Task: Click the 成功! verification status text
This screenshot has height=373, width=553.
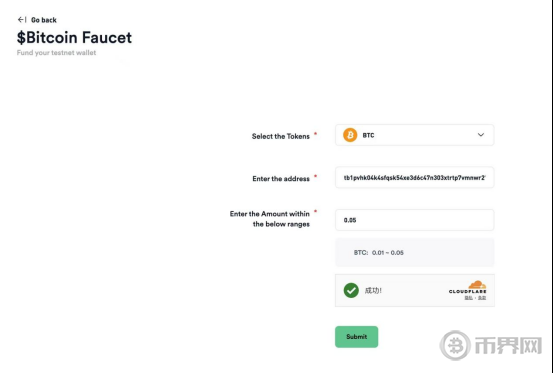Action: click(x=373, y=291)
